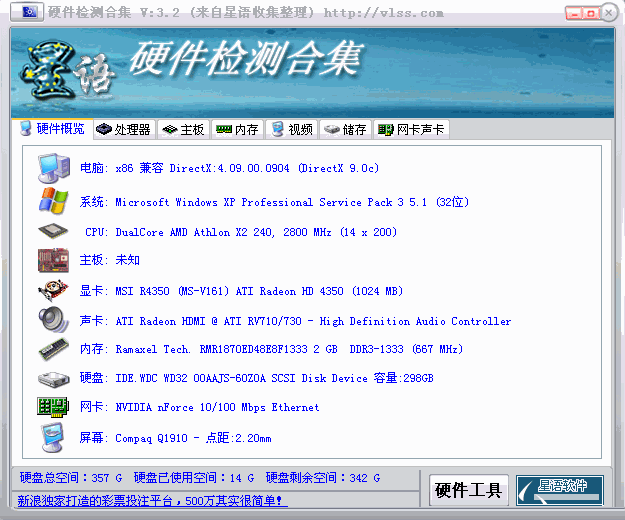
Task: Open the 新浪彩票投注平台 advertisement link
Action: tap(152, 500)
